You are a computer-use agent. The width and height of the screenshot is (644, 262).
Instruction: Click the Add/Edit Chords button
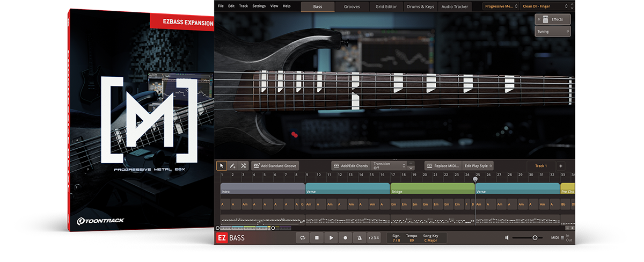350,166
